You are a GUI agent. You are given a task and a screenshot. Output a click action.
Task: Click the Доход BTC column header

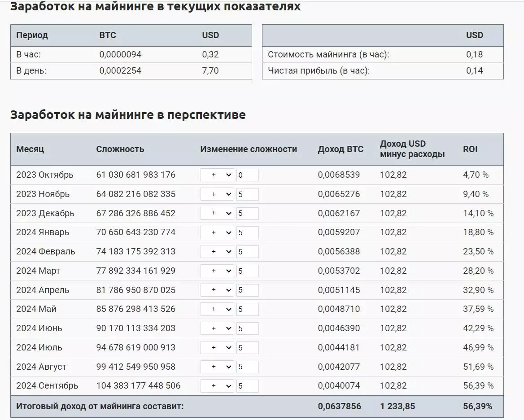pyautogui.click(x=341, y=149)
